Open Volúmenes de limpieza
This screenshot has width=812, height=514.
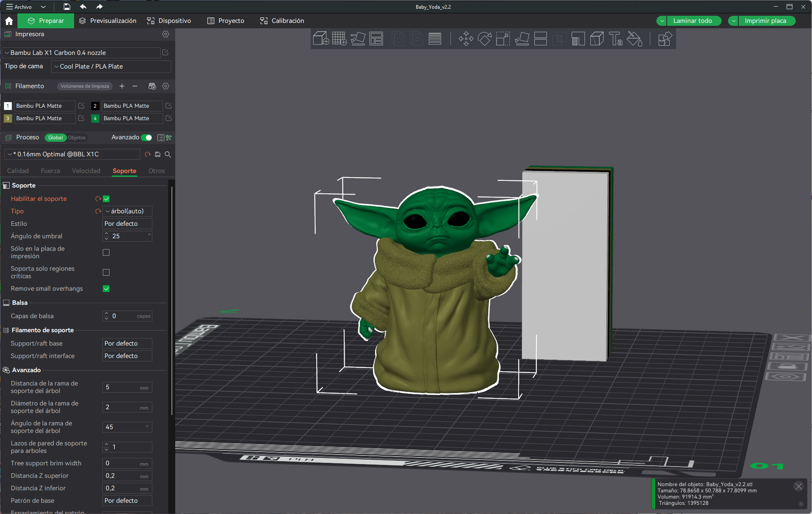(85, 86)
